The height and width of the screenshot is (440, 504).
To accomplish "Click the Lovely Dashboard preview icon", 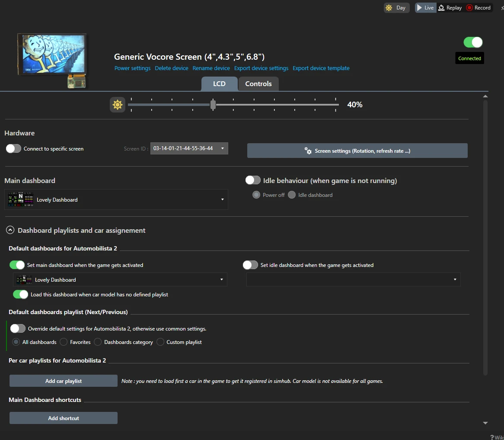I will coord(20,199).
